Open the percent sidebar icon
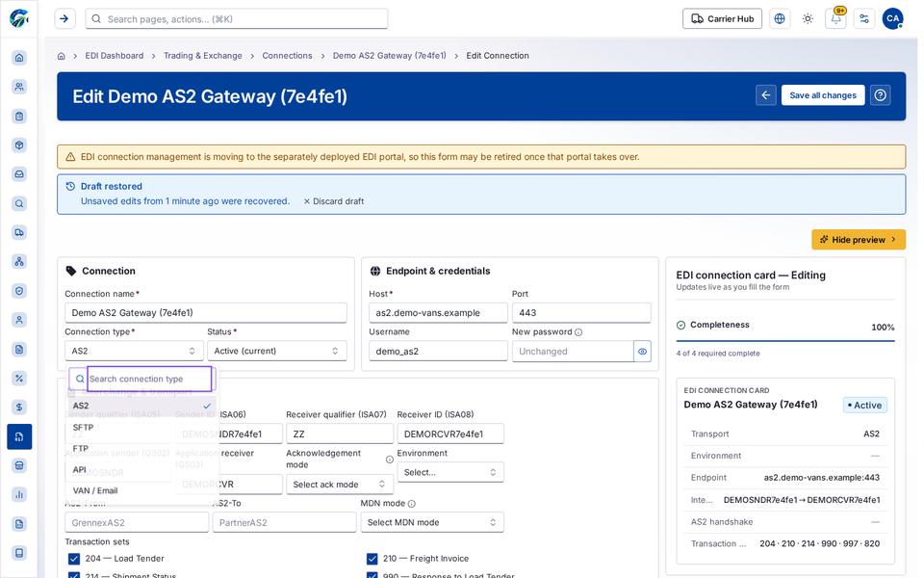Image resolution: width=924 pixels, height=578 pixels. pyautogui.click(x=19, y=378)
